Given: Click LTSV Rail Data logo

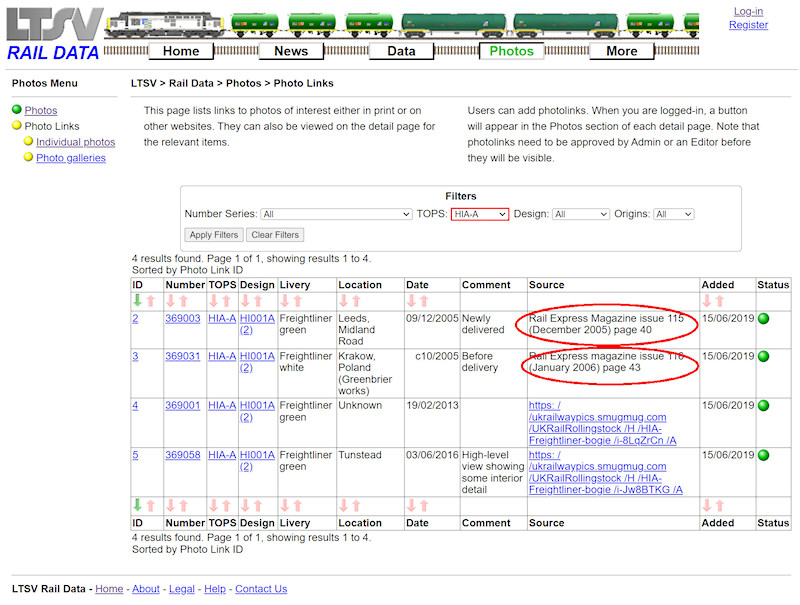Looking at the screenshot, I should click(x=53, y=35).
